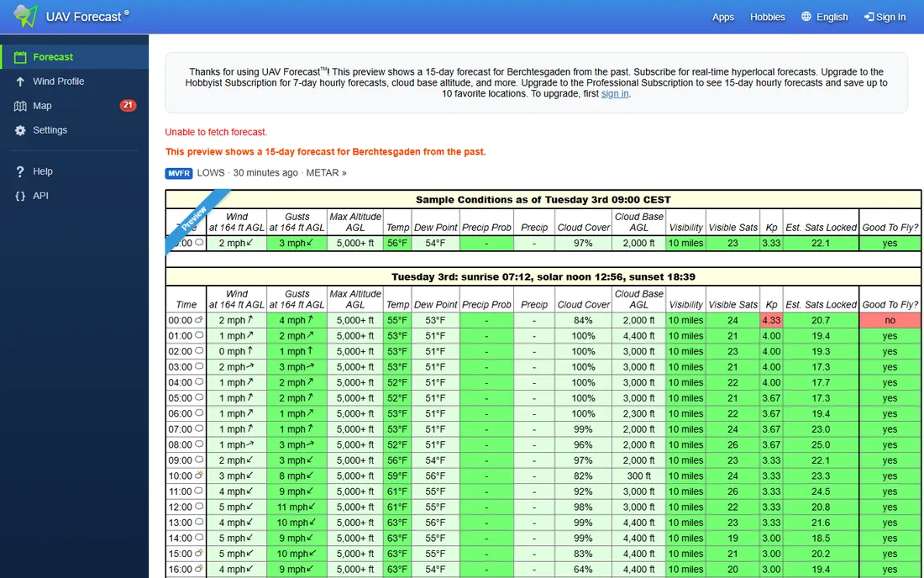Click the 11 mph gusts cell
Viewport: 924px width, 578px height.
[297, 507]
